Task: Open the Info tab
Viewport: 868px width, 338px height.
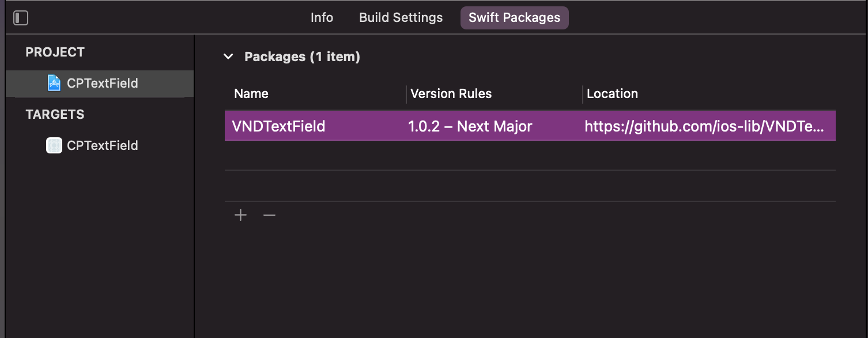Action: [321, 17]
